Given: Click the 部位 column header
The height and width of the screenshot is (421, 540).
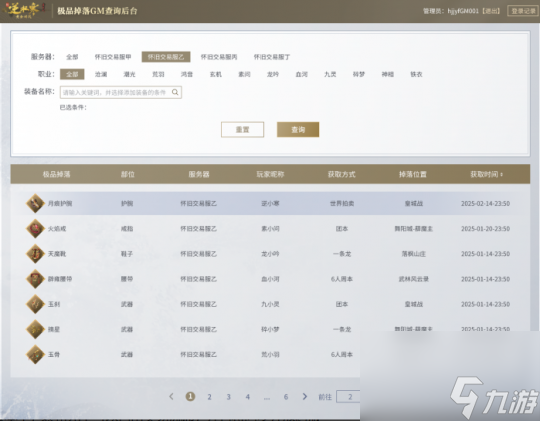Looking at the screenshot, I should 127,174.
